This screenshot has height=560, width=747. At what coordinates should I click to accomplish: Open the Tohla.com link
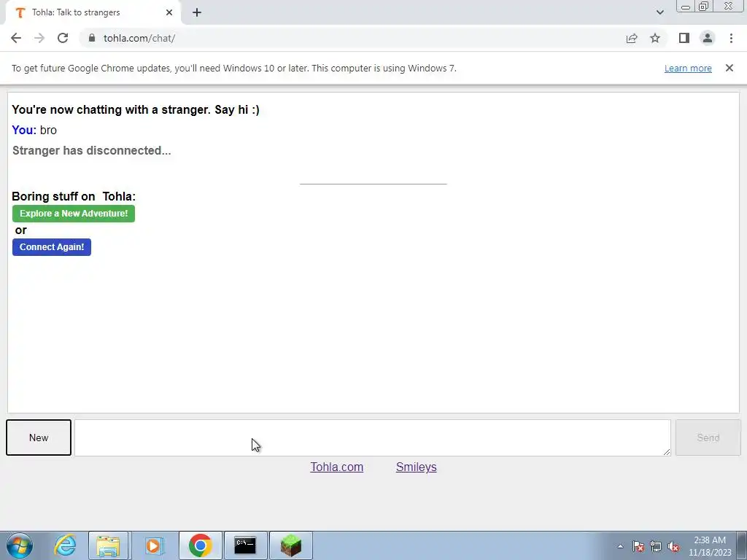(x=337, y=467)
